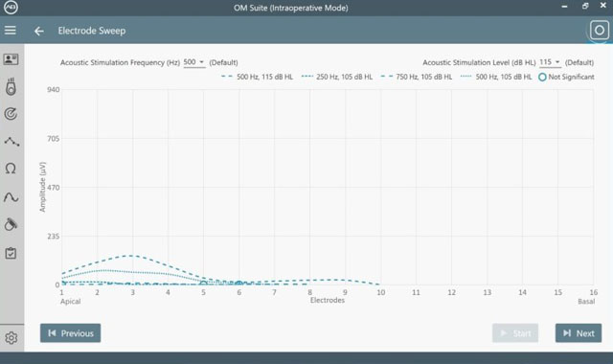
Task: Toggle the Not Significant legend marker
Action: tap(566, 77)
